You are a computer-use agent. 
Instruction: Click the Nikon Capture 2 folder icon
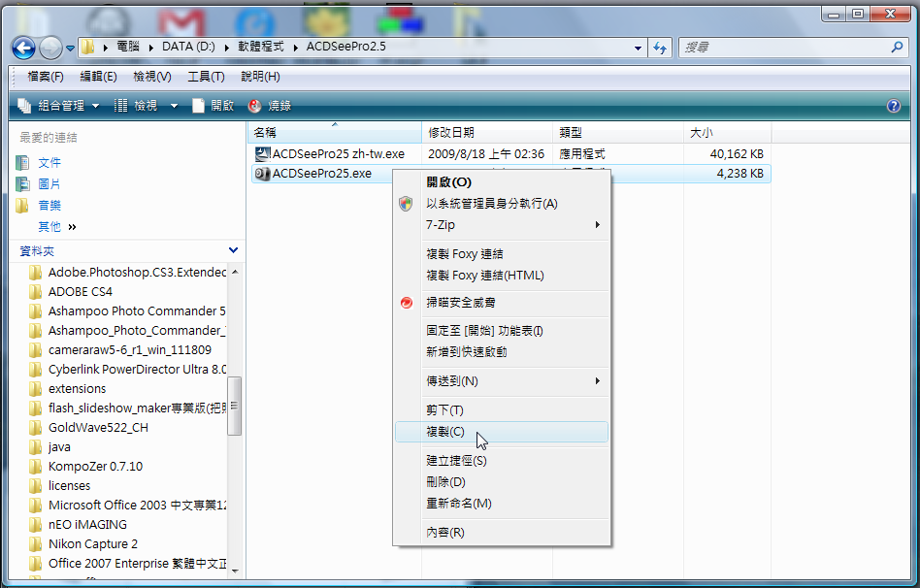point(36,544)
